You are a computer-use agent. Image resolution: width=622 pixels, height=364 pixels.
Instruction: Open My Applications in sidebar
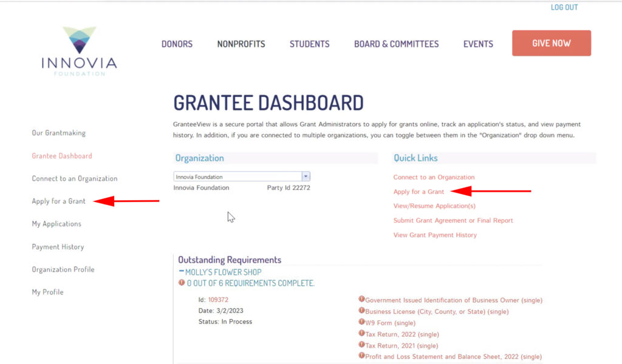click(56, 224)
